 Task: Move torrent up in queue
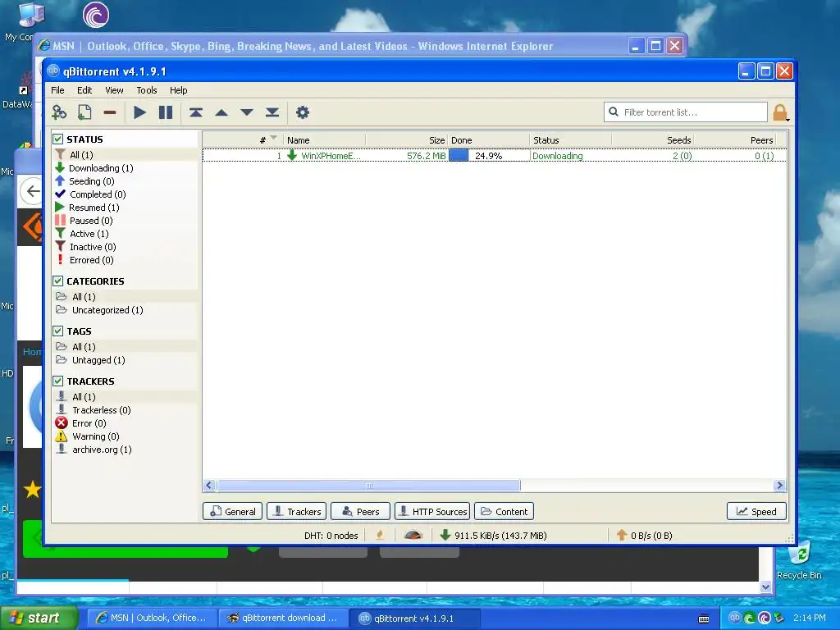pyautogui.click(x=221, y=112)
